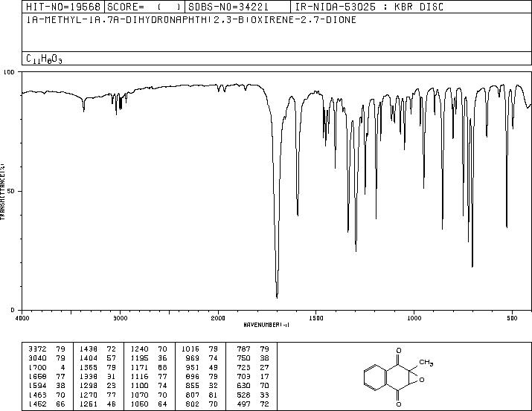
Task: Select the 1171 peak entry in table
Action: (x=149, y=367)
